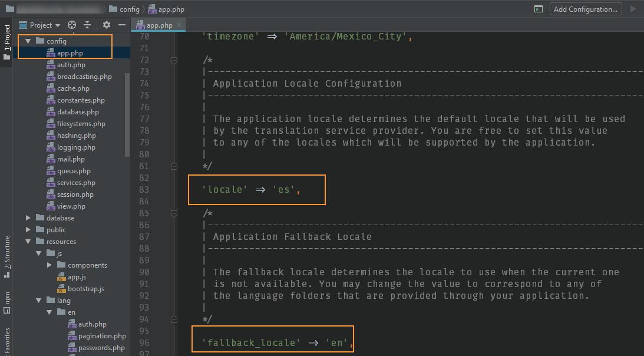
Task: Hide the Project panel with the minus icon
Action: pos(122,25)
